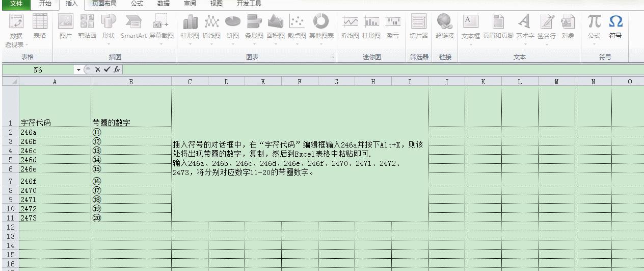The image size is (644, 271).
Task: Switch to the Home (开始) tab
Action: point(45,4)
